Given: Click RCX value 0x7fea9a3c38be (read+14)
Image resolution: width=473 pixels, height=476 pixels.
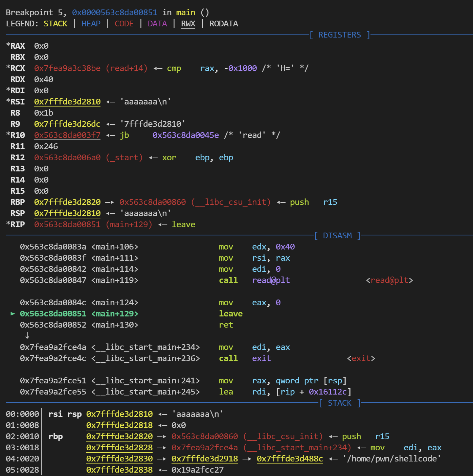Looking at the screenshot, I should 91,68.
